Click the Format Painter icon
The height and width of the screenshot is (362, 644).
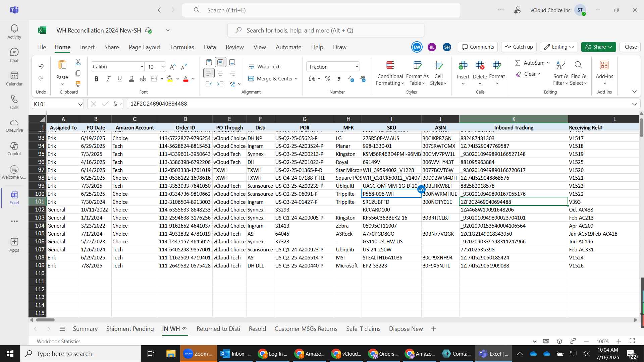pyautogui.click(x=78, y=84)
